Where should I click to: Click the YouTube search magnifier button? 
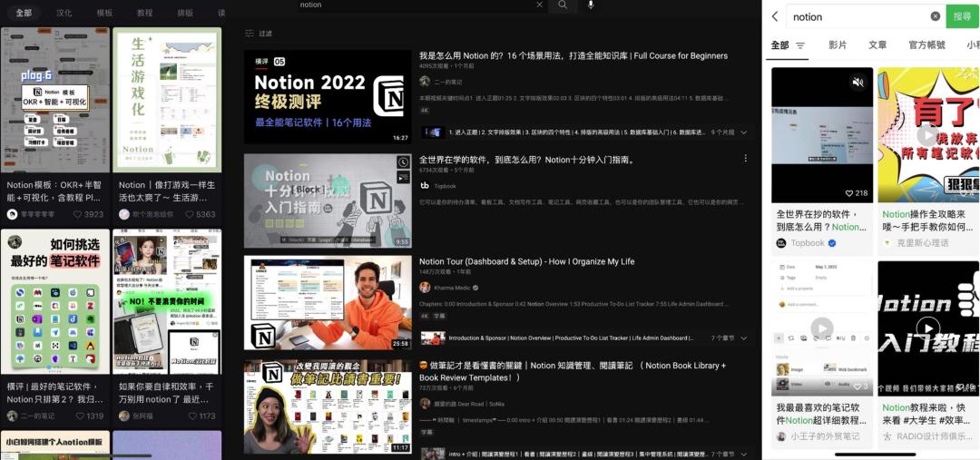[x=563, y=5]
